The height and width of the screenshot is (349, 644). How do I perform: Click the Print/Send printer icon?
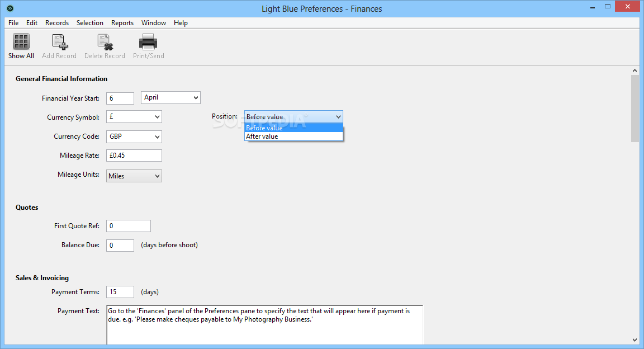click(148, 41)
